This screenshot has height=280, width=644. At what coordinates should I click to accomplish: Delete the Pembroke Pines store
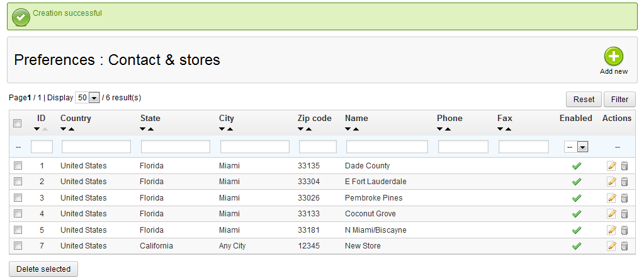coord(624,198)
